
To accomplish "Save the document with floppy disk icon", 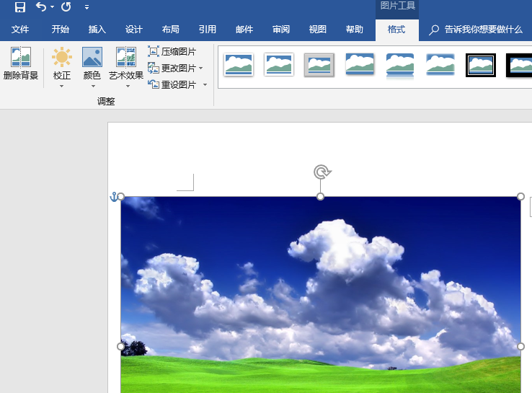I will coord(20,6).
